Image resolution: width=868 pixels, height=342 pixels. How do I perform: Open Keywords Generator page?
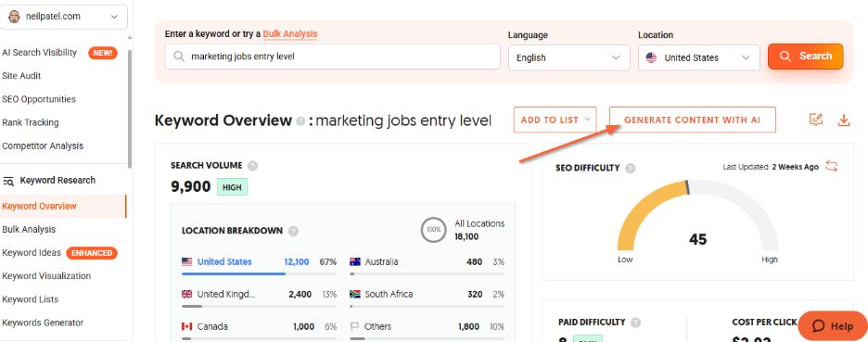point(43,323)
